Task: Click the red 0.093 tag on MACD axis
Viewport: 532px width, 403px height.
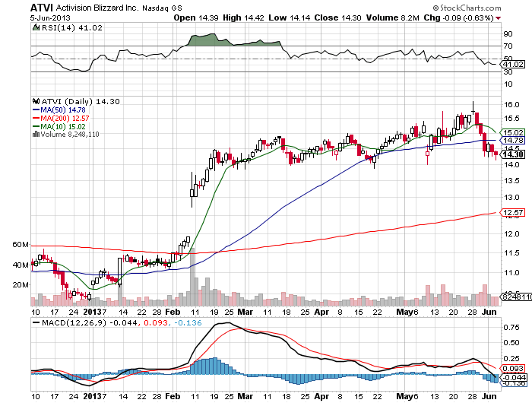Action: (513, 368)
